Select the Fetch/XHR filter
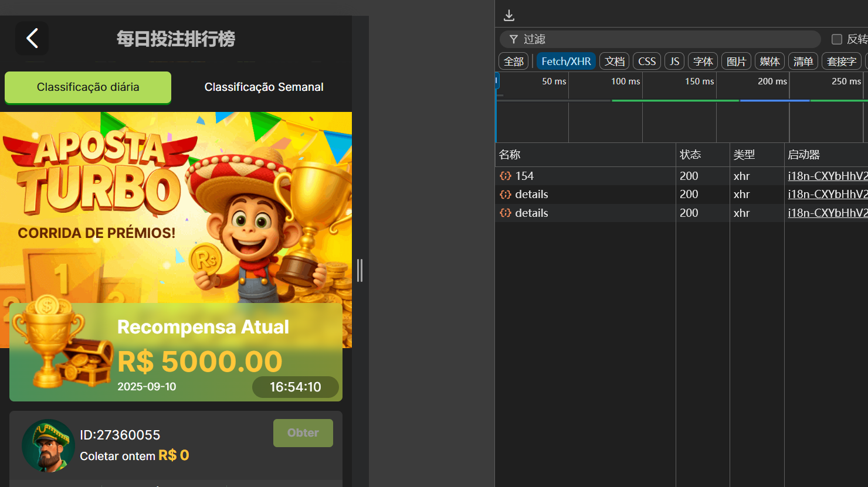The width and height of the screenshot is (868, 487). tap(566, 61)
